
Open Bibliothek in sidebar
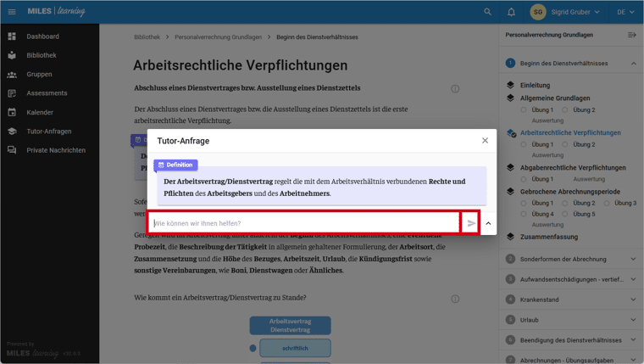pyautogui.click(x=41, y=55)
